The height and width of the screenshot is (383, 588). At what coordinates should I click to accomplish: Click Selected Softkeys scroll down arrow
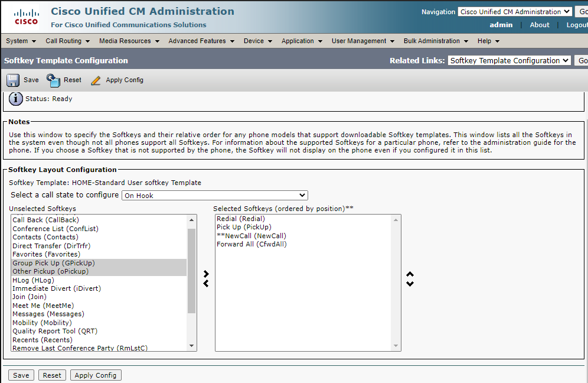(396, 346)
